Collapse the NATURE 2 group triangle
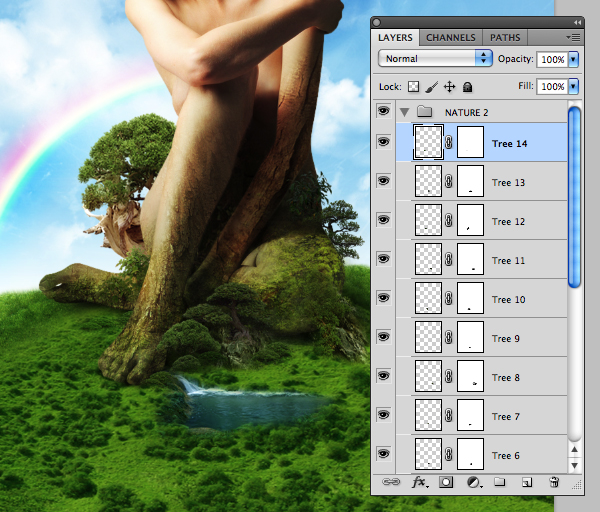This screenshot has height=512, width=600. (404, 112)
